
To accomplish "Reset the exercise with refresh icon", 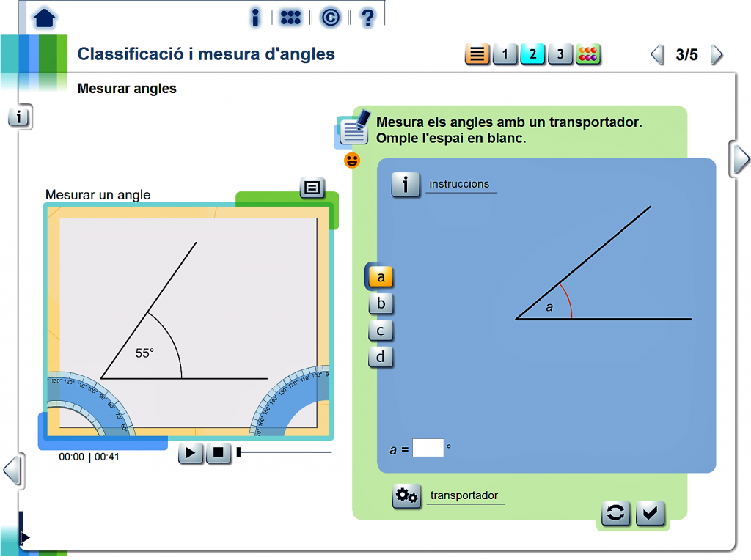I will [615, 514].
